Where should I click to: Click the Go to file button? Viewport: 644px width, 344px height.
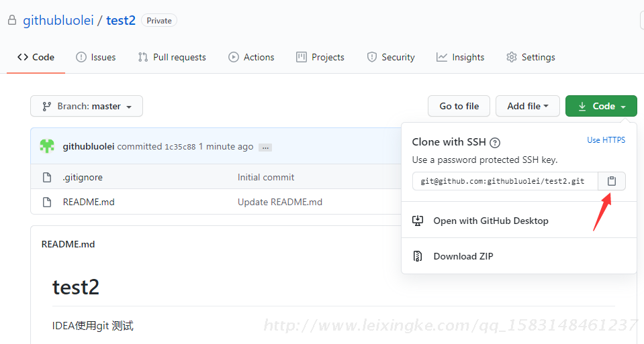click(459, 106)
